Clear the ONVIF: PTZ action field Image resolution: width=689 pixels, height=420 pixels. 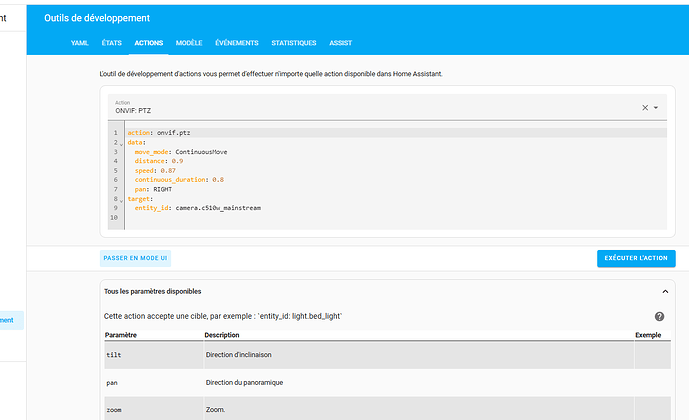(645, 108)
